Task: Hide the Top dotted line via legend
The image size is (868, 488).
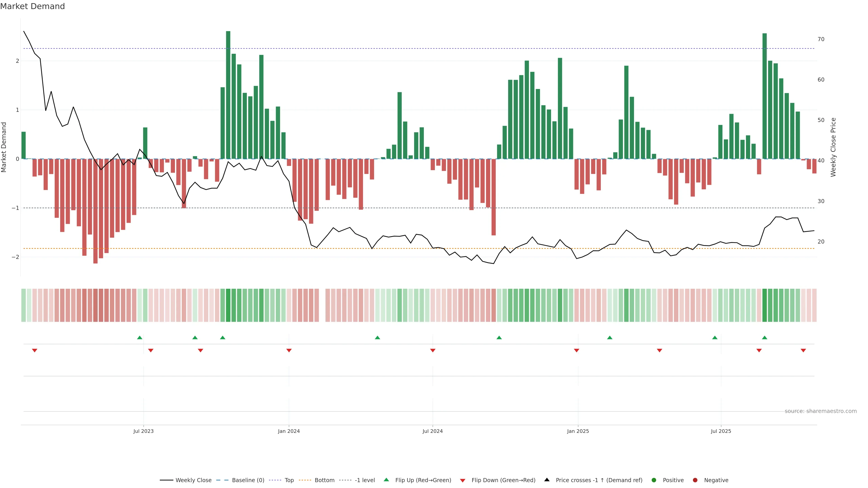Action: click(x=289, y=480)
